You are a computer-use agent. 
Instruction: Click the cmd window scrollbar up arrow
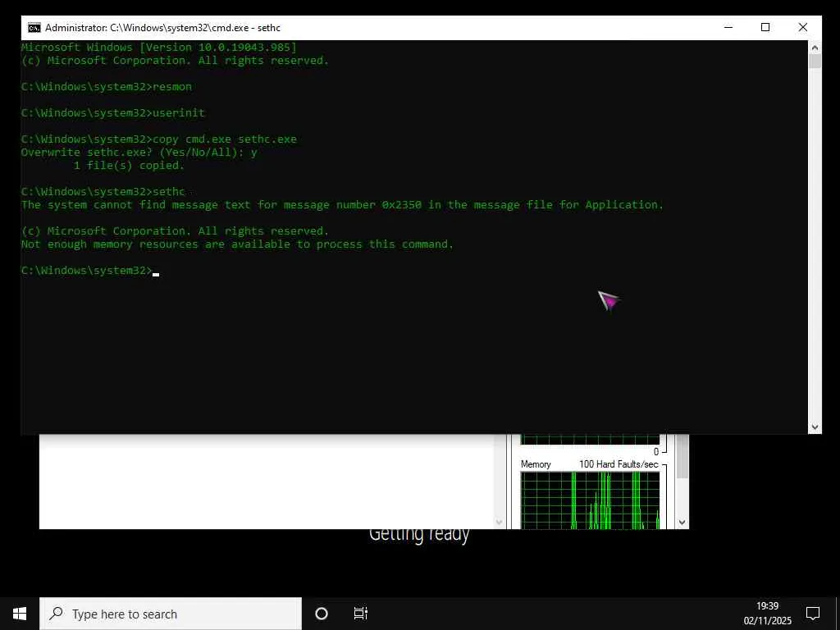point(815,47)
